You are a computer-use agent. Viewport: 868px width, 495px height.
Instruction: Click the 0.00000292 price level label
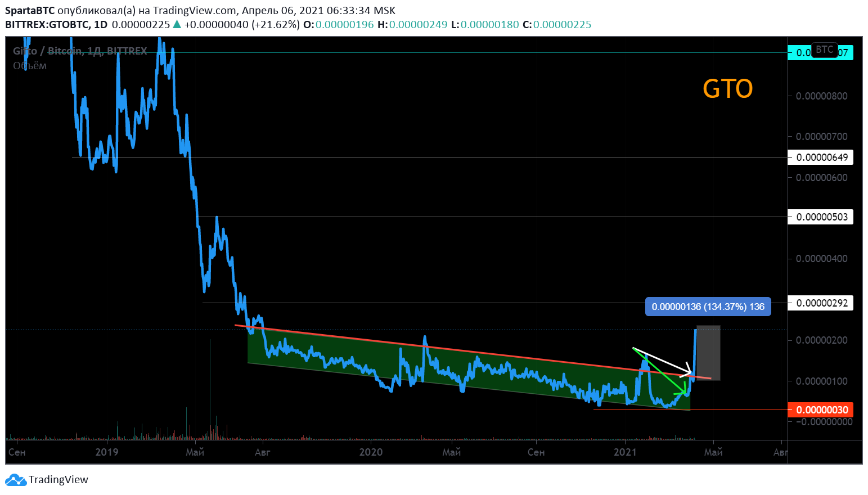click(821, 303)
